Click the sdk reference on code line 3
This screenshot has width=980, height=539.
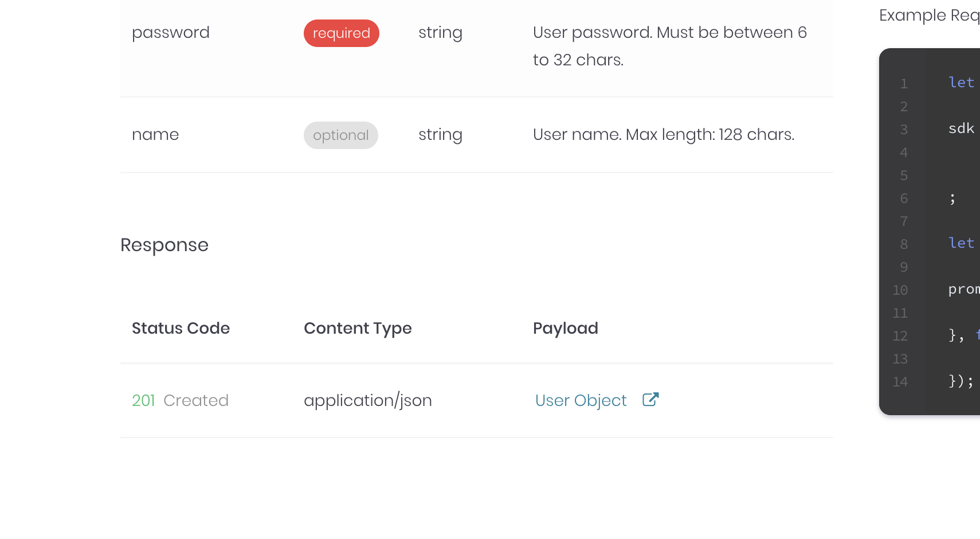[960, 129]
